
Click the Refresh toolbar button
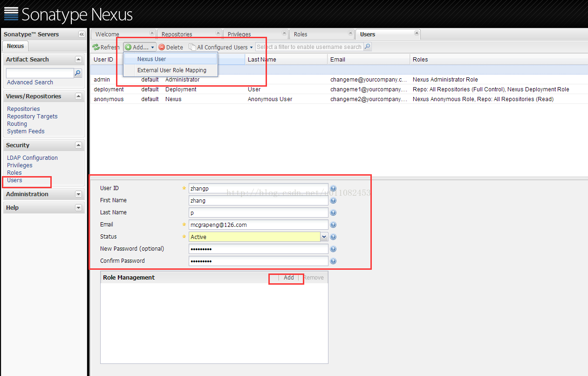click(x=106, y=47)
